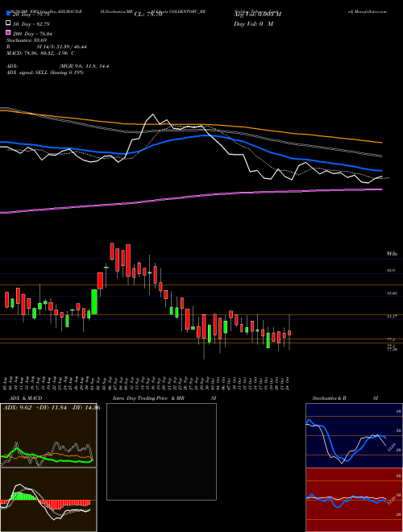Click the "(MGR) 9.6, 11.8, 14.4" values
This screenshot has height=532, width=403.
[x=84, y=66]
